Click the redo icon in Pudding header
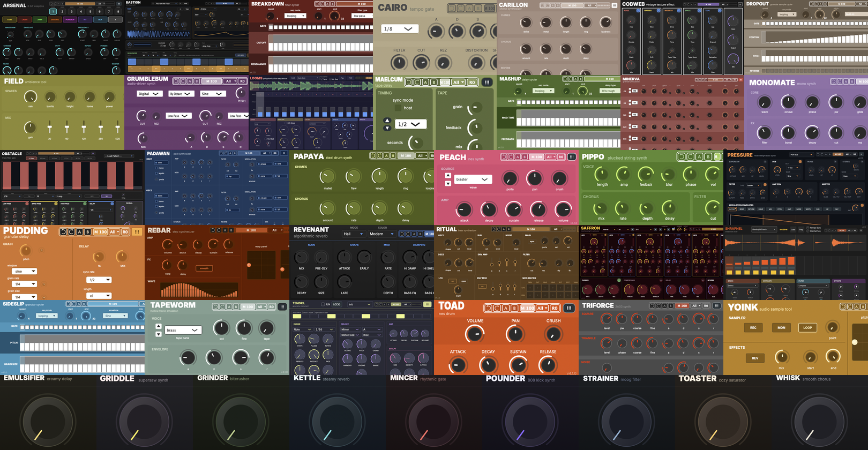This screenshot has height=450, width=868. coord(71,232)
